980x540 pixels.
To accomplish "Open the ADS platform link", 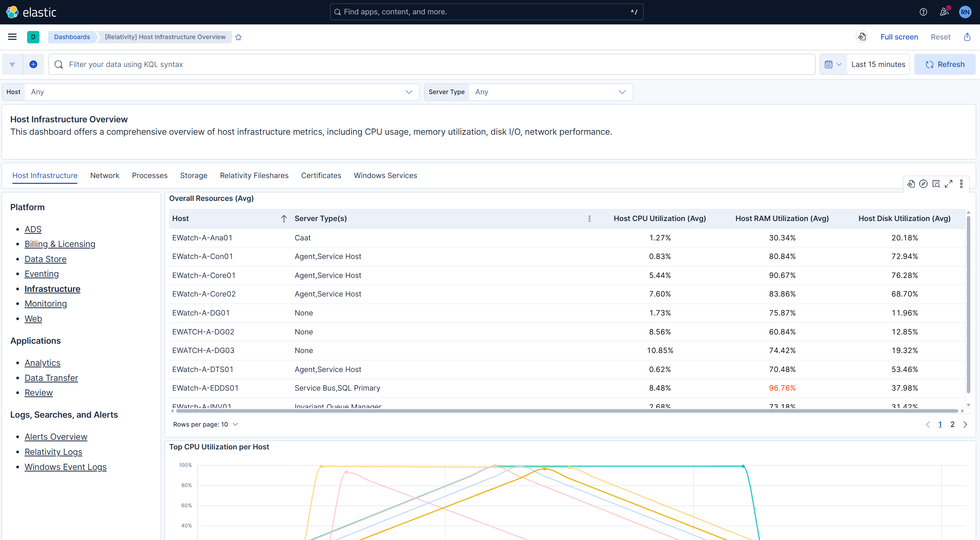I will [x=33, y=229].
